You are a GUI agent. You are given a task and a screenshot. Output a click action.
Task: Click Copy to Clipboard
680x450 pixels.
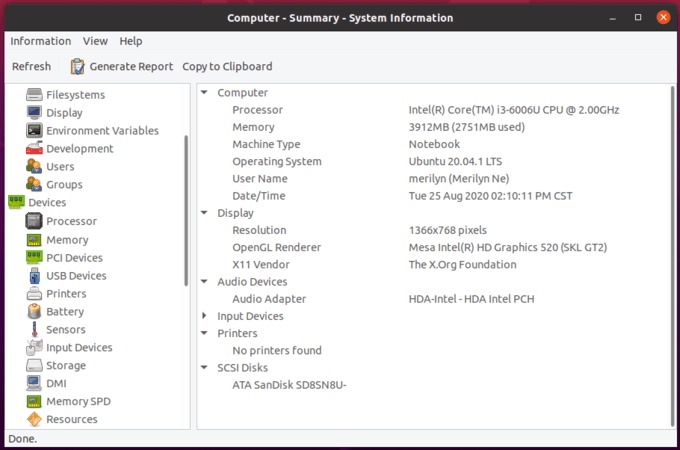pyautogui.click(x=227, y=66)
